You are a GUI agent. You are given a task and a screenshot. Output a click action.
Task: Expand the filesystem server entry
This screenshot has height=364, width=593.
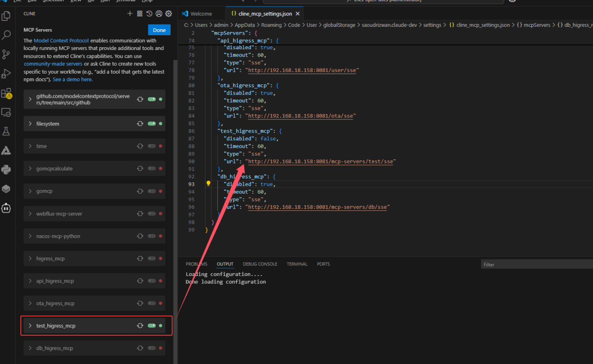point(30,124)
